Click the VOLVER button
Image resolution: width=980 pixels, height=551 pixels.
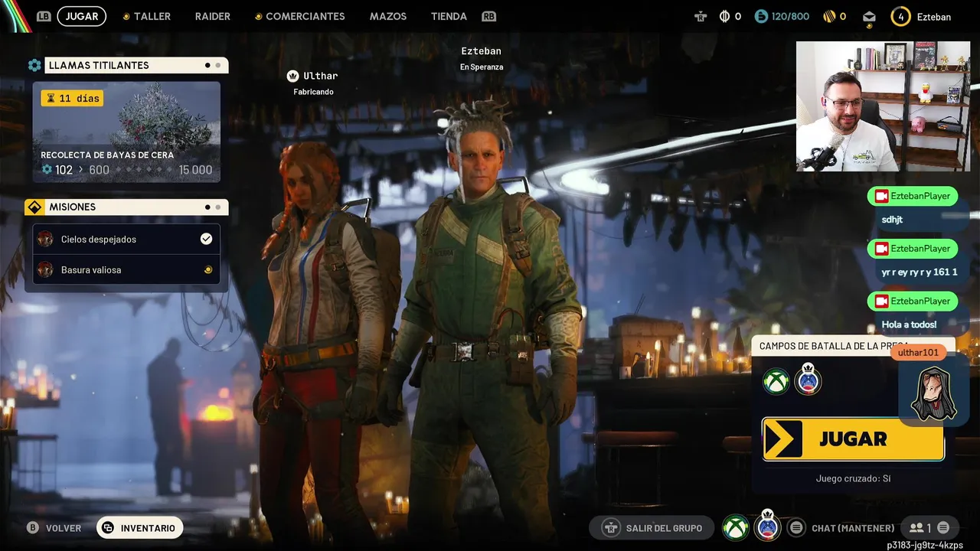[54, 528]
